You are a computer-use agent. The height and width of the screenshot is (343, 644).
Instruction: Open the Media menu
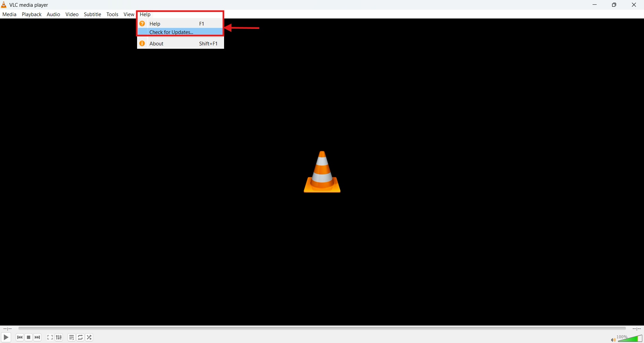9,14
